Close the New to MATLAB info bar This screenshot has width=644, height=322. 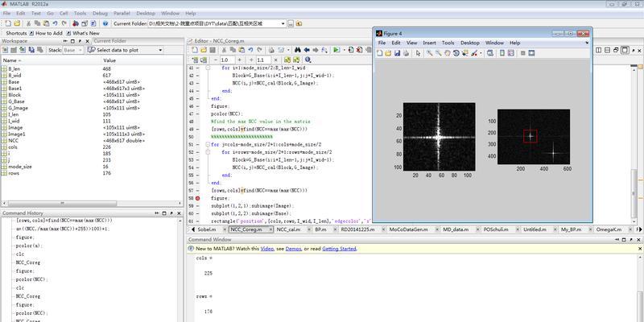click(640, 249)
